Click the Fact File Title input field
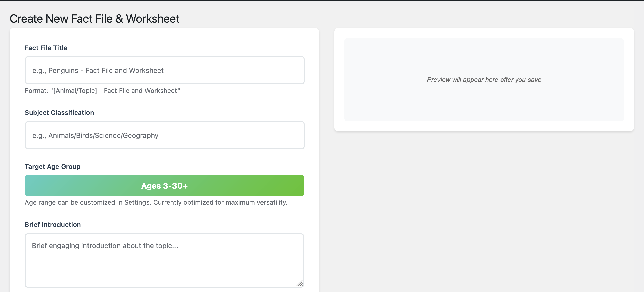Image resolution: width=644 pixels, height=292 pixels. click(x=164, y=70)
